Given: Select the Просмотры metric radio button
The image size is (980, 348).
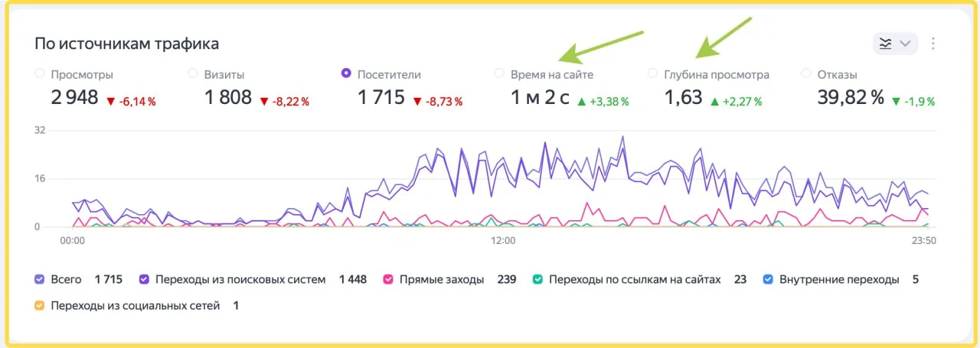Looking at the screenshot, I should 39,73.
